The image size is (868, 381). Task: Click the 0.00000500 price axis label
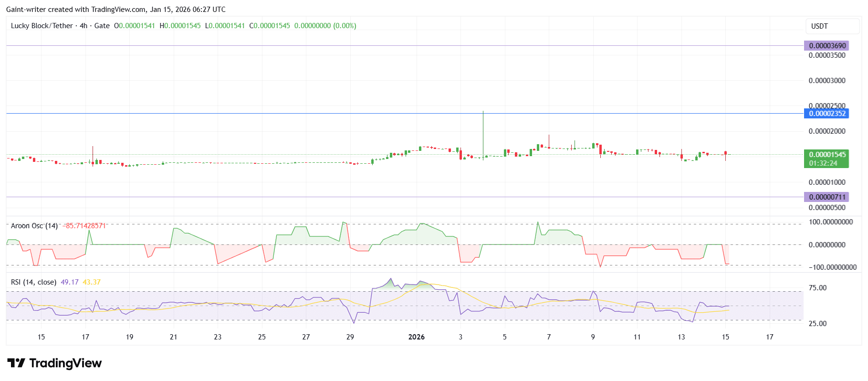pos(827,208)
